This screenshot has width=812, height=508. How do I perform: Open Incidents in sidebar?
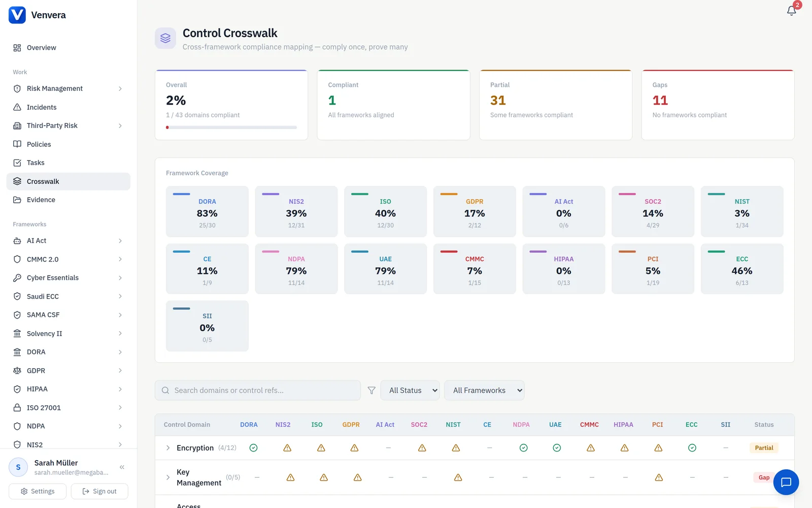(69, 107)
